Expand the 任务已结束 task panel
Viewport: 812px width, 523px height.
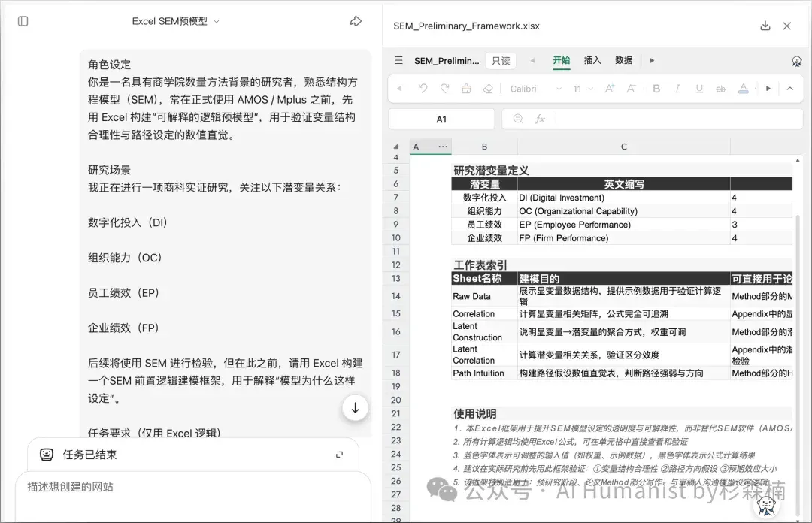(339, 455)
